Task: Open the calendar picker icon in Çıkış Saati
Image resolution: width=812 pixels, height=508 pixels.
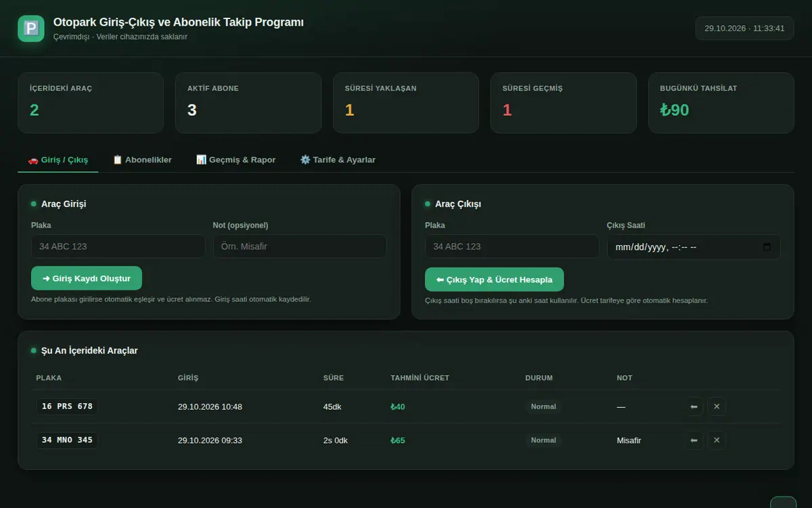Action: pos(767,247)
